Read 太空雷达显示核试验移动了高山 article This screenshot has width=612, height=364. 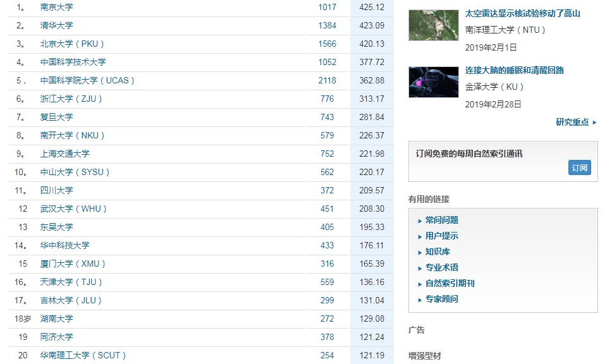[x=522, y=14]
